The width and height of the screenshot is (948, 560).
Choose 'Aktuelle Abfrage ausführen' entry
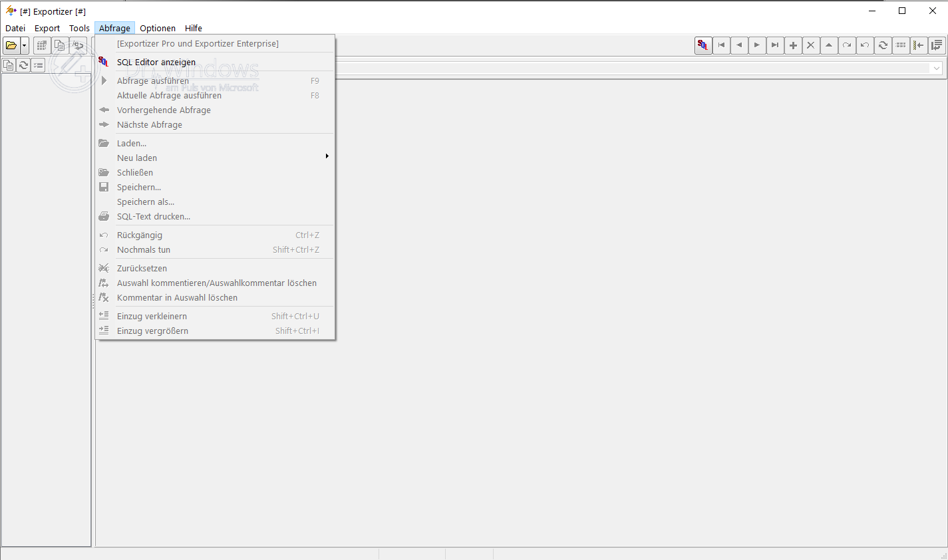(215, 95)
